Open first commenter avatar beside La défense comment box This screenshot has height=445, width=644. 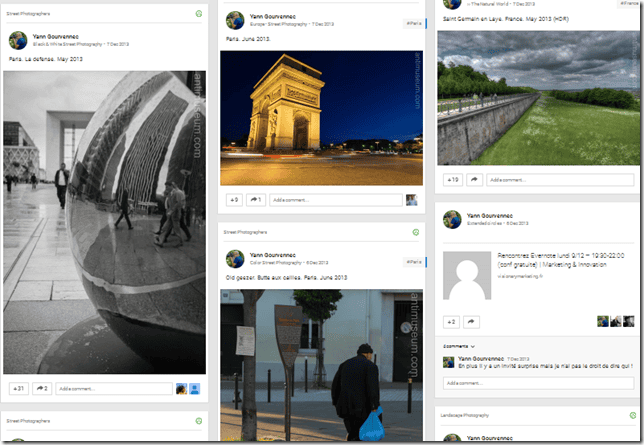182,389
